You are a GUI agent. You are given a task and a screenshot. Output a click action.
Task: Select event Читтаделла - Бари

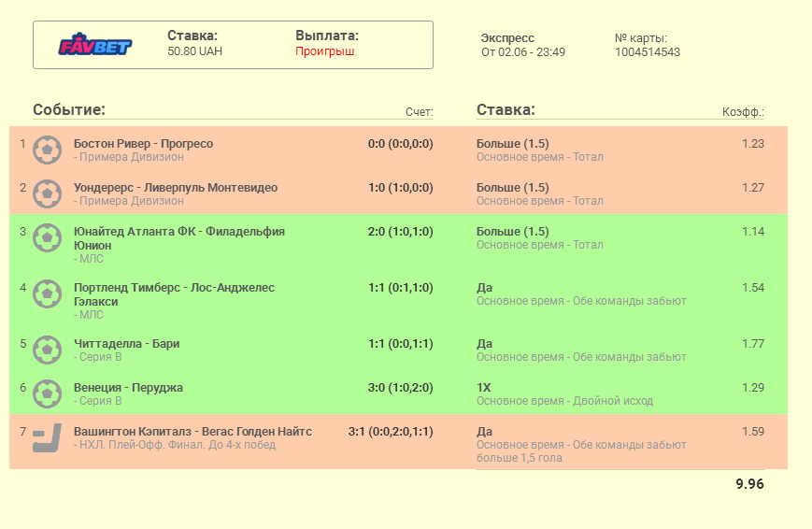[x=126, y=344]
